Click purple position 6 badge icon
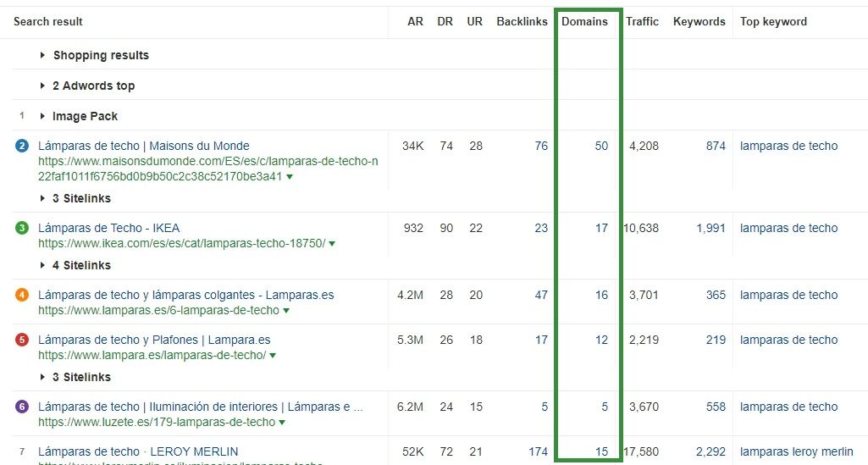The width and height of the screenshot is (868, 465). (21, 407)
